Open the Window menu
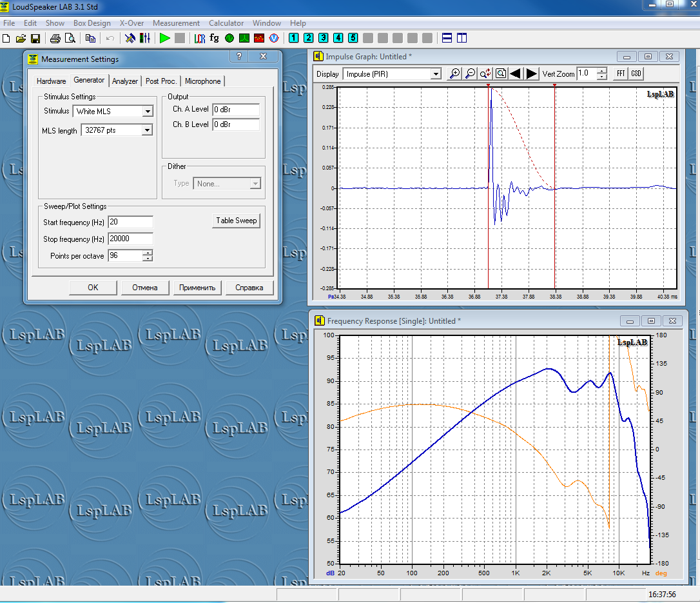Screen dimensions: 700x603 pos(267,23)
